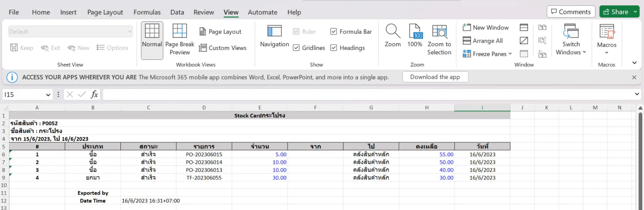The height and width of the screenshot is (210, 644).
Task: Expand the Freeze Panes dropdown
Action: click(487, 54)
